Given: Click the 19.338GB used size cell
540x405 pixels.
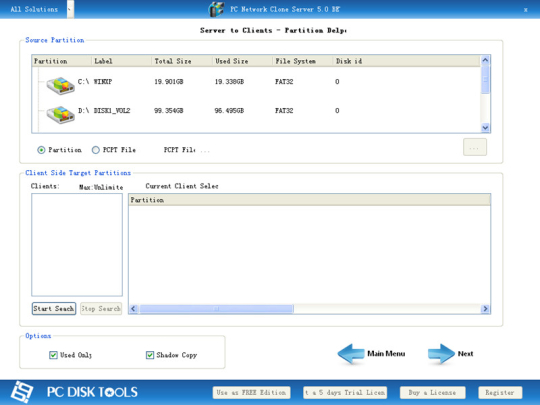Looking at the screenshot, I should click(x=229, y=82).
